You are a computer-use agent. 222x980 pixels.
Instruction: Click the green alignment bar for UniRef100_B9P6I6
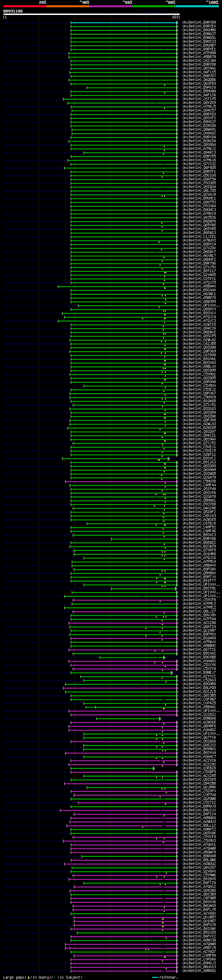pyautogui.click(x=132, y=88)
